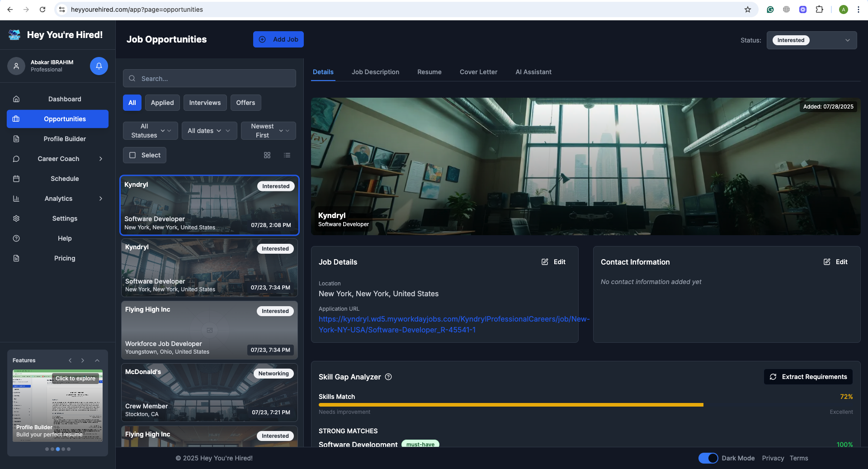Toggle the Dark Mode switch
The width and height of the screenshot is (868, 469).
click(708, 458)
